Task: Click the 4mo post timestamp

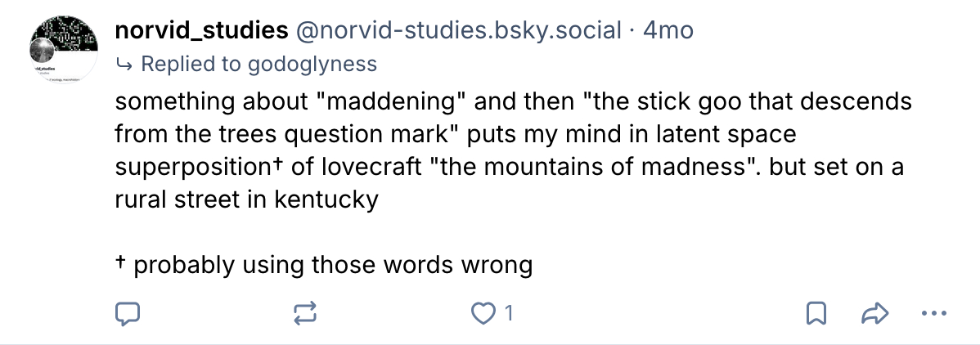Action: (669, 32)
